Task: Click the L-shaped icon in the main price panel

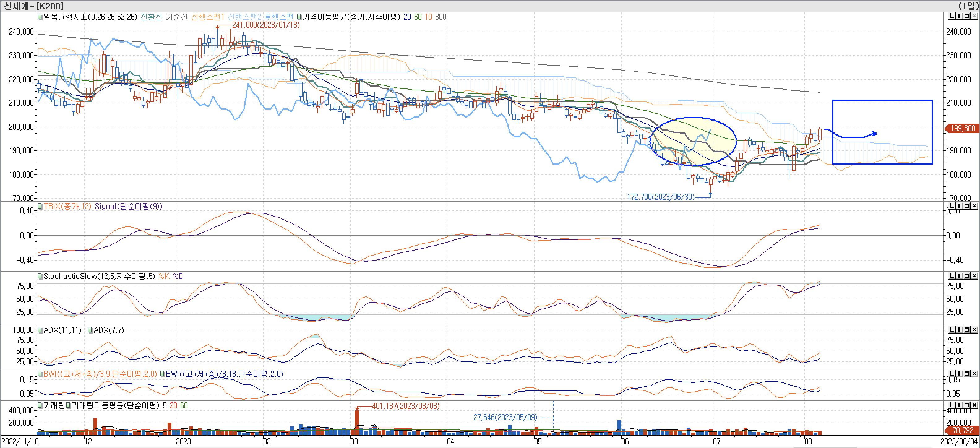Action: point(952,16)
